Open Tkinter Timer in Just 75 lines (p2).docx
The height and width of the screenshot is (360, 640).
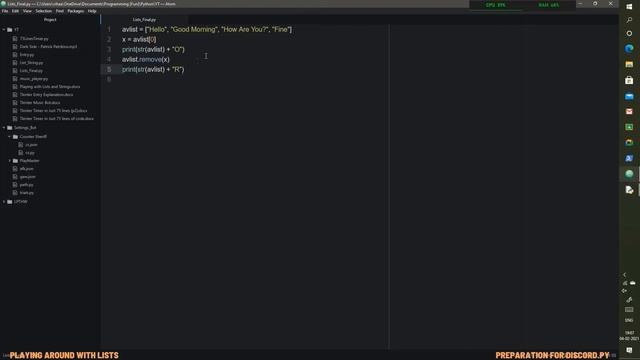53,111
